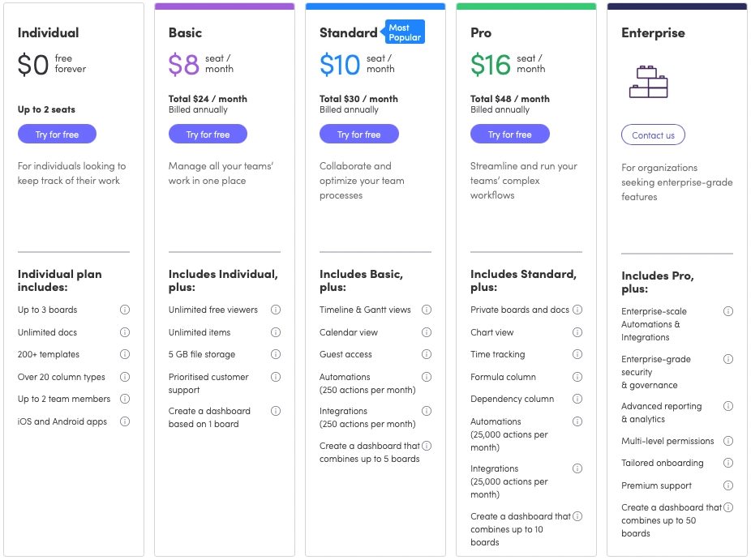Click the info icon beside "Dependency column"
The height and width of the screenshot is (560, 751).
577,399
